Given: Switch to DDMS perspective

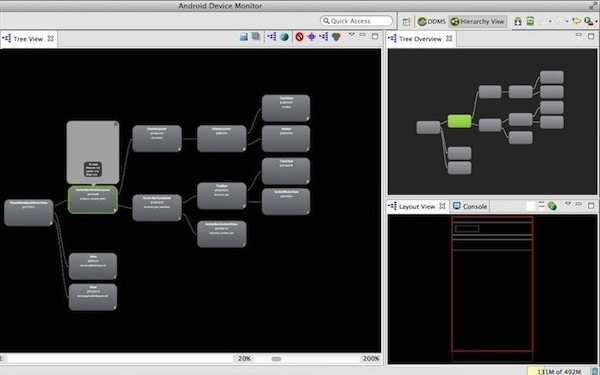Looking at the screenshot, I should coord(432,21).
